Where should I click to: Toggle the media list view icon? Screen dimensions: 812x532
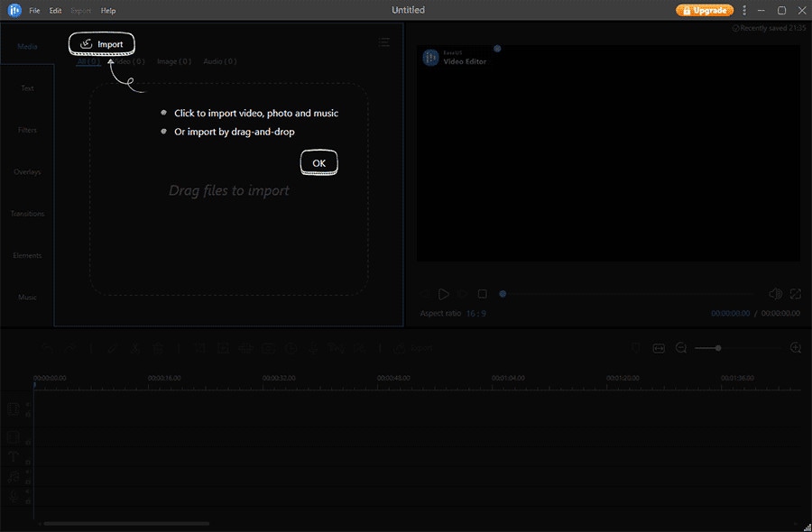383,41
